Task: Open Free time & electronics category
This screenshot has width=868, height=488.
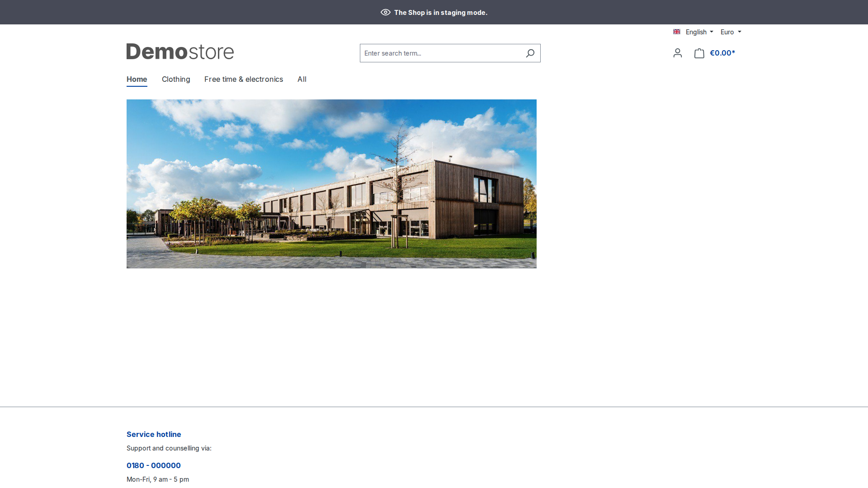Action: click(244, 79)
